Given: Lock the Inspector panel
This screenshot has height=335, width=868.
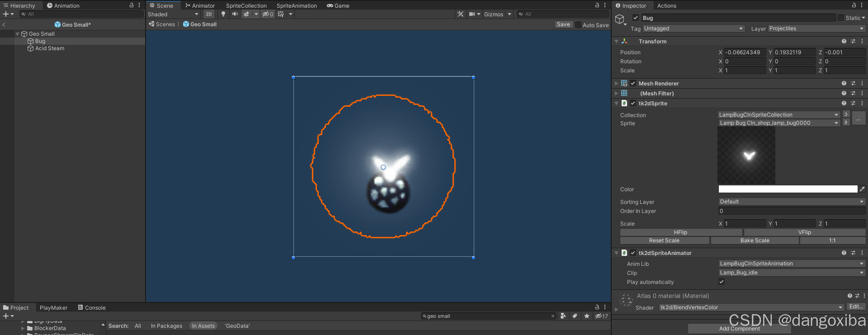Looking at the screenshot, I should coord(854,5).
